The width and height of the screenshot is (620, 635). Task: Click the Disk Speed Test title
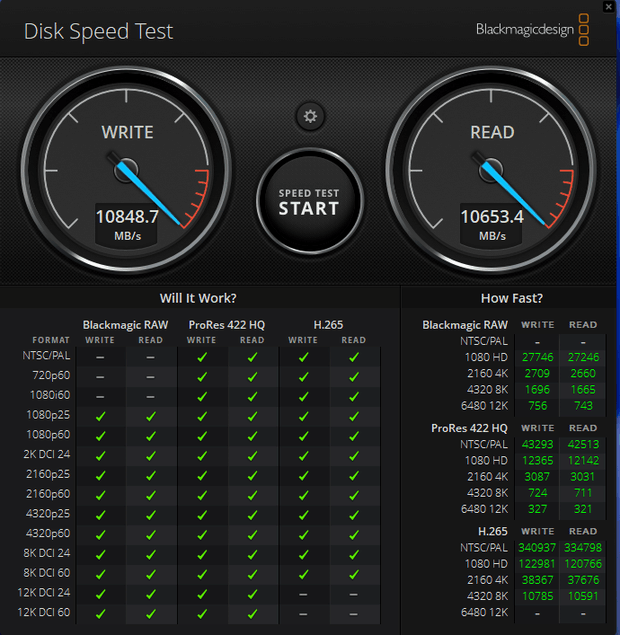(x=98, y=32)
